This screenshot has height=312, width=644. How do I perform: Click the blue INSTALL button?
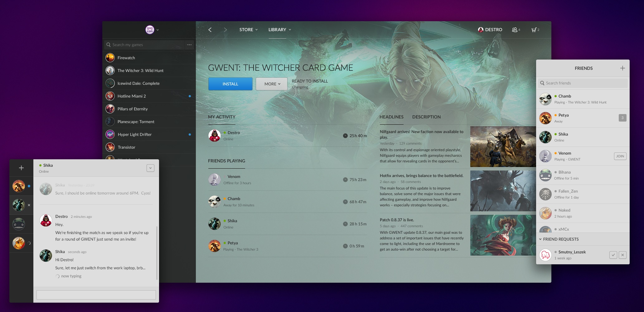pos(230,84)
